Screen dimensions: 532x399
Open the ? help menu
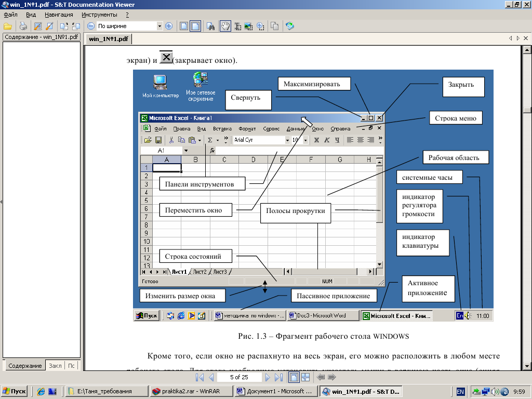(127, 15)
